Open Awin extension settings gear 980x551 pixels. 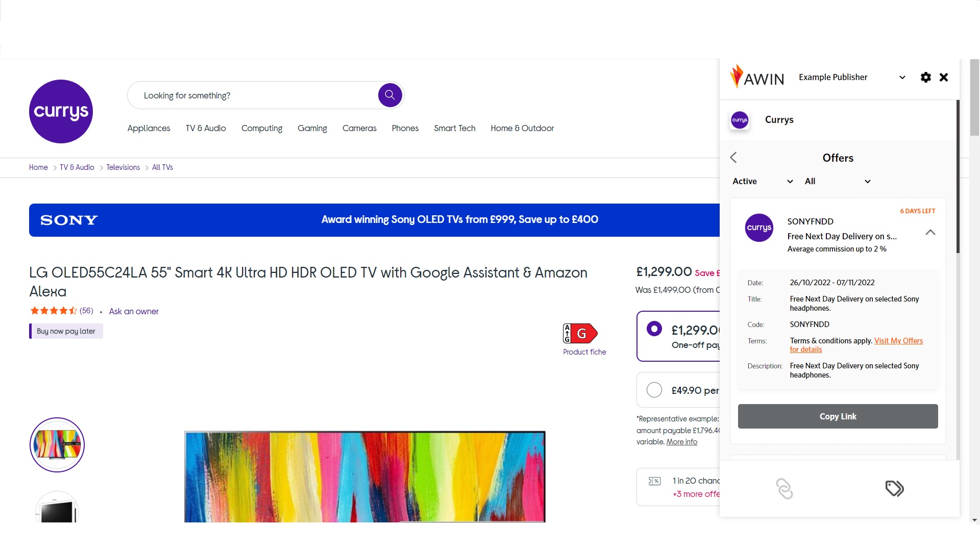[925, 77]
